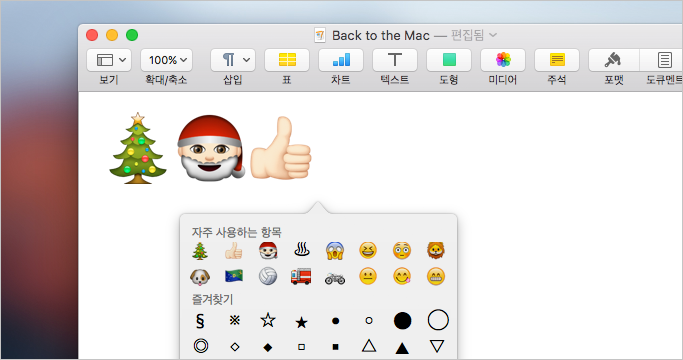The width and height of the screenshot is (683, 360).
Task: Insert the filled star ★ symbol
Action: (x=301, y=322)
